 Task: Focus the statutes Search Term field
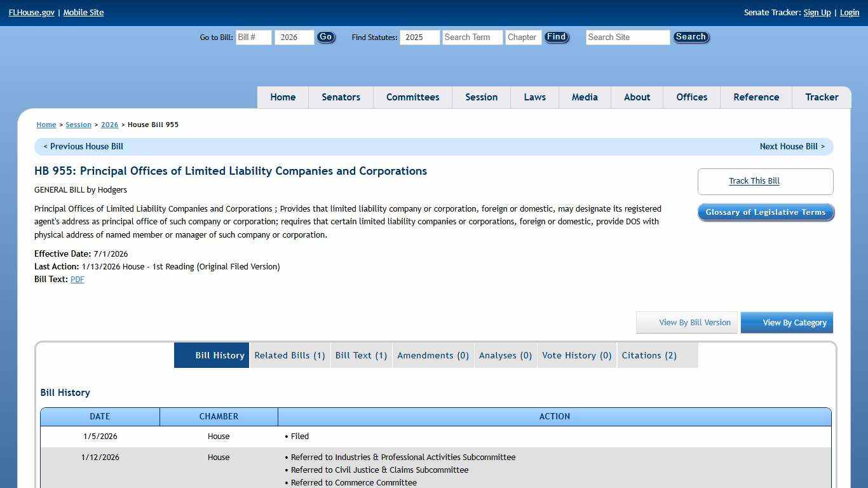(472, 37)
